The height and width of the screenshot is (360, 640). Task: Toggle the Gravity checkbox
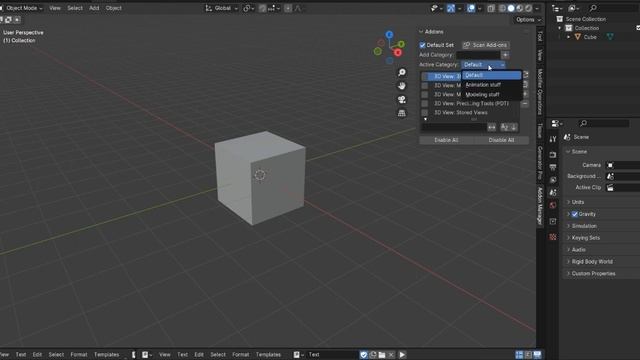pyautogui.click(x=575, y=214)
